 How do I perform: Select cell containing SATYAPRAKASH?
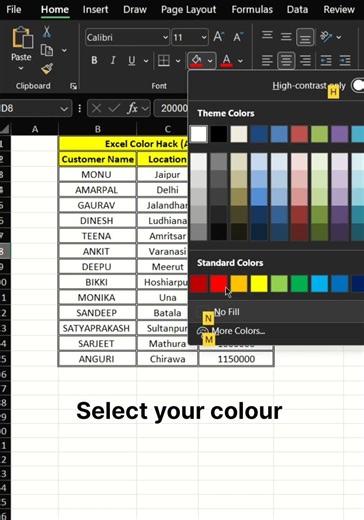(x=97, y=328)
